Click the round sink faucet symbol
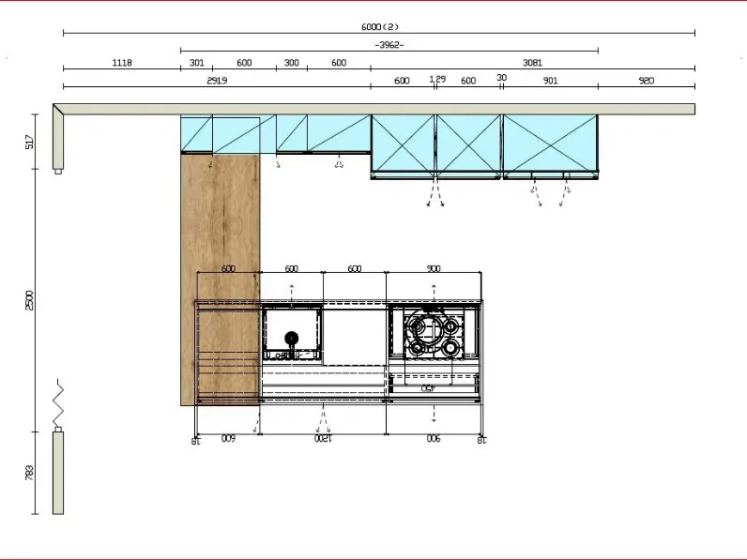Screen dimensions: 747x560 point(291,339)
